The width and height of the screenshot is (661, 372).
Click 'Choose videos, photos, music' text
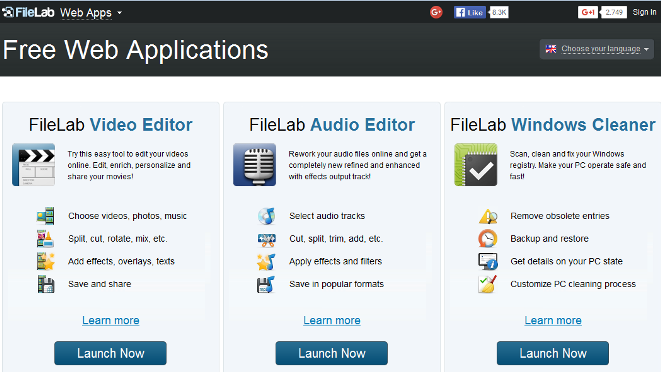pos(127,216)
